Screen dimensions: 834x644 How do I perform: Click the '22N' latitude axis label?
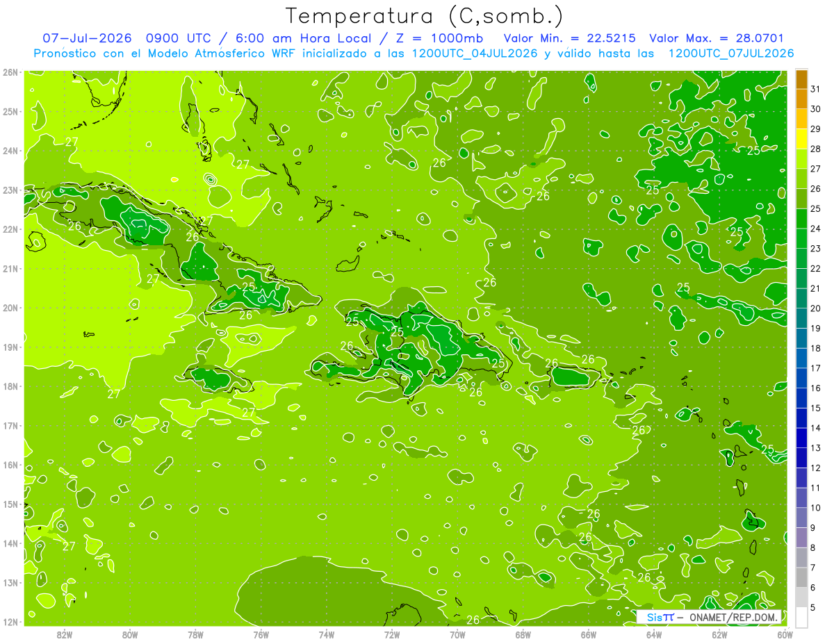pos(10,229)
